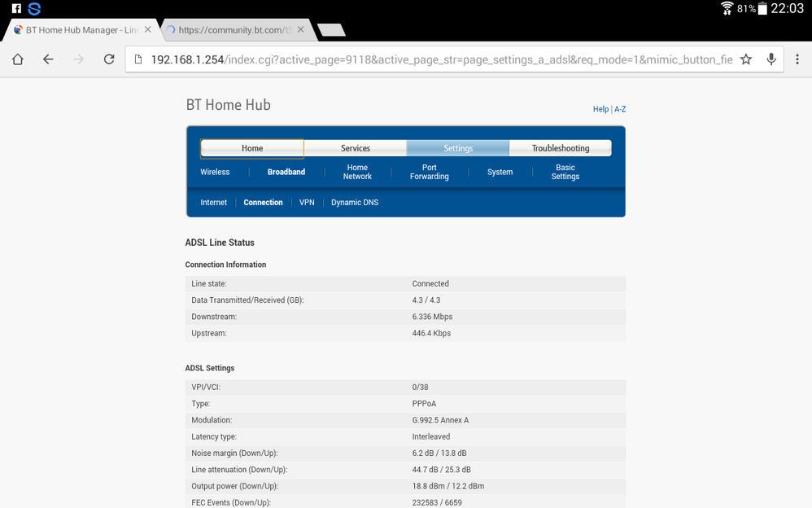Tap the battery icon in the status bar
The height and width of the screenshot is (508, 812).
[x=762, y=8]
